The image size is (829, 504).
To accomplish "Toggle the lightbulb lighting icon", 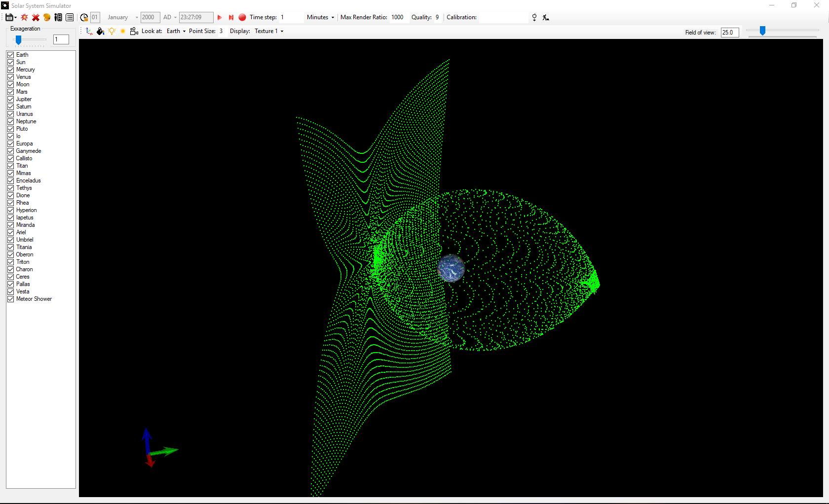I will tap(112, 31).
